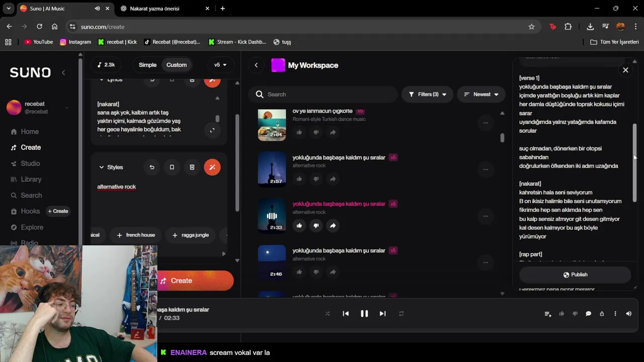Save the Styles prompt with the bookmark icon

[x=172, y=167]
